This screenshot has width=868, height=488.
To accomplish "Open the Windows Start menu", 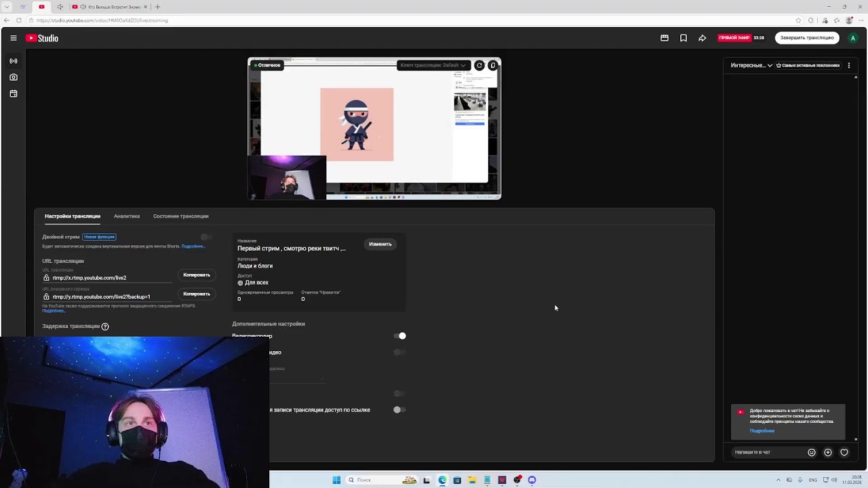I will pyautogui.click(x=336, y=480).
